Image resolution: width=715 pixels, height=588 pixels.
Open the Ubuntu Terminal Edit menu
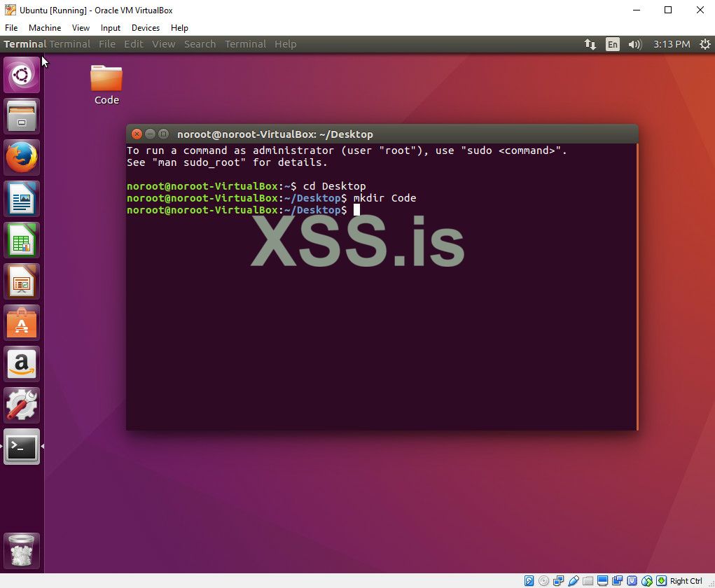tap(134, 44)
